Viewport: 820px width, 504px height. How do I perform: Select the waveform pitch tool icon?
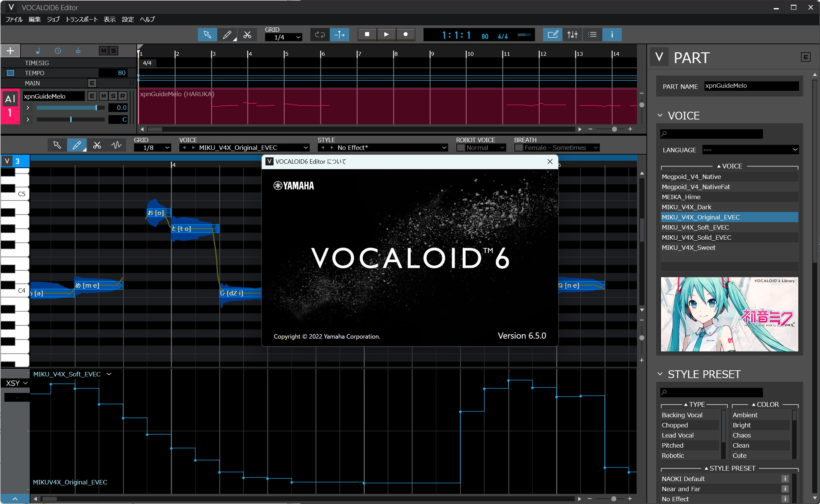tap(117, 145)
